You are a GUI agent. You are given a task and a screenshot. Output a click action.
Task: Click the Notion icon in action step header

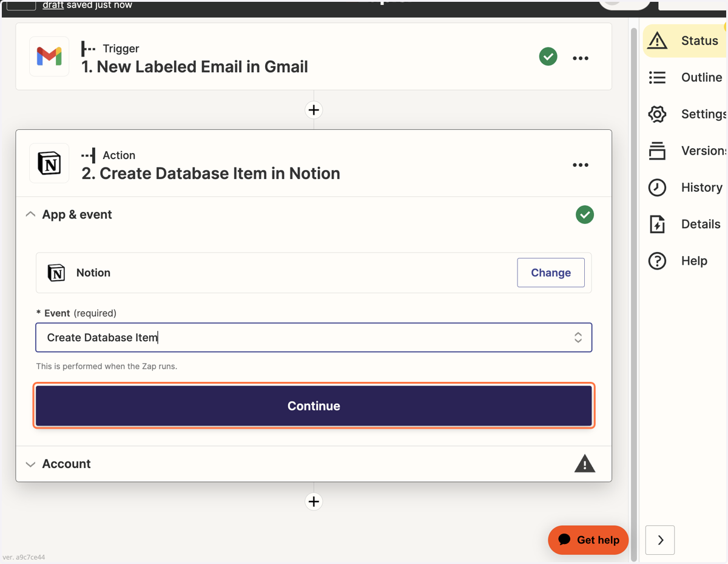click(x=49, y=163)
